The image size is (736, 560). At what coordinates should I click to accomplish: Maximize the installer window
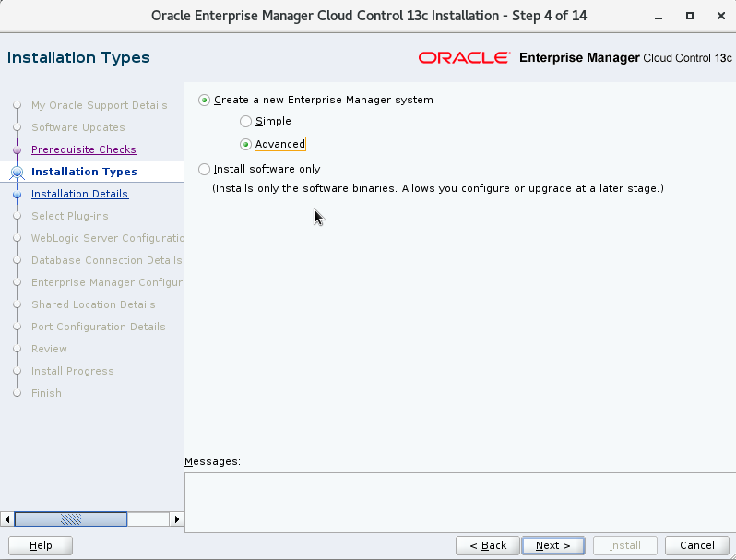coord(690,16)
